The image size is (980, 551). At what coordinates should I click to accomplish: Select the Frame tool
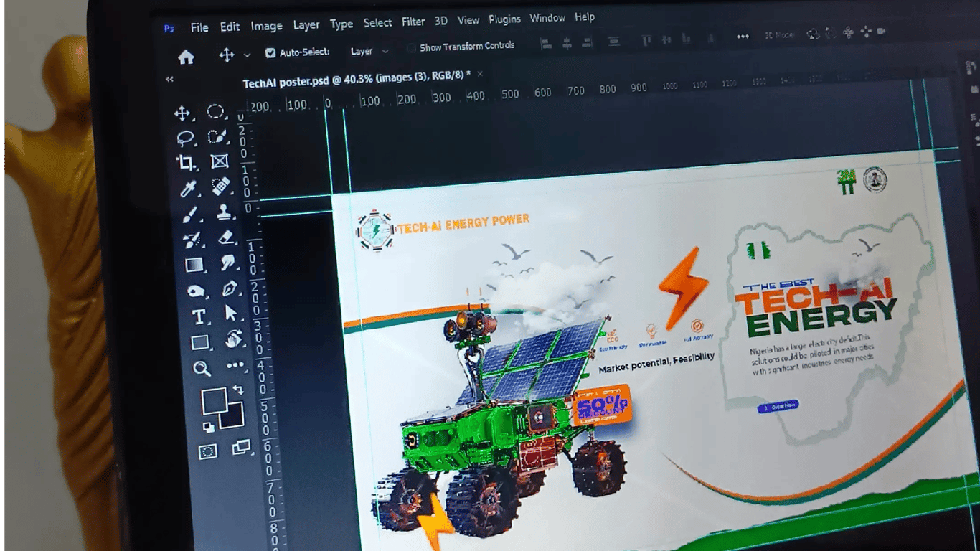click(219, 161)
